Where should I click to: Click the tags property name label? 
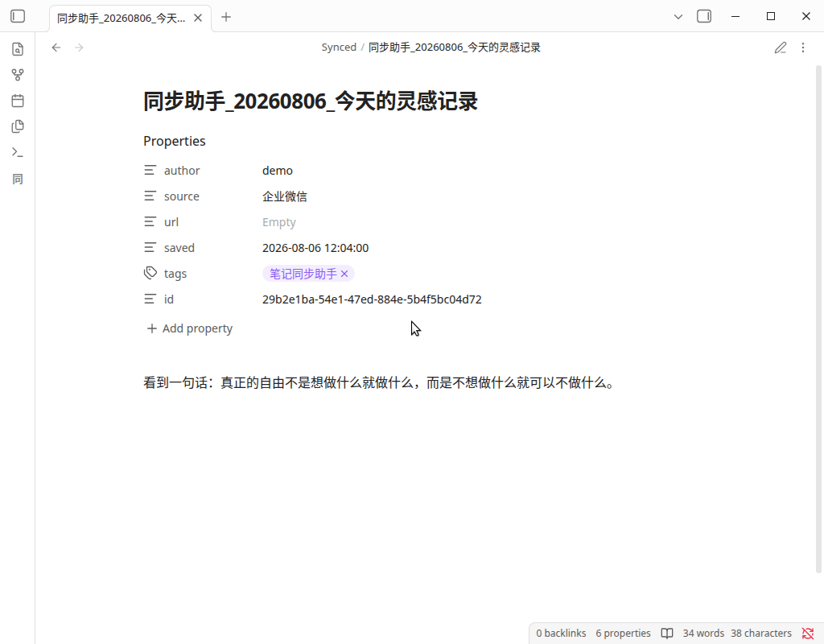175,274
